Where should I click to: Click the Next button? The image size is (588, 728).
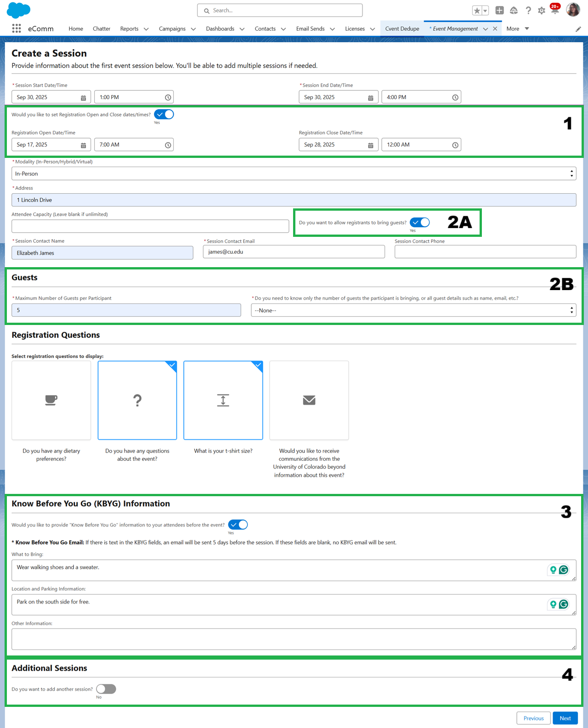[565, 718]
